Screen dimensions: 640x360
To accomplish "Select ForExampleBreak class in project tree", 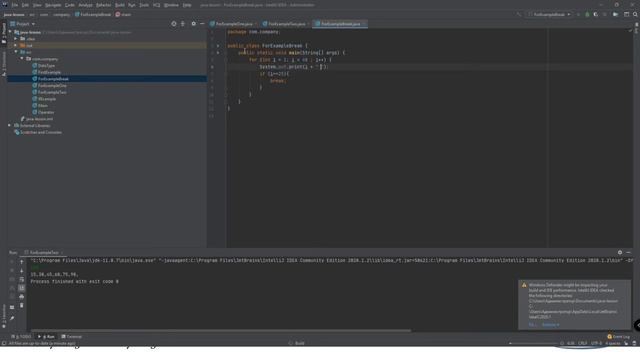I will tap(53, 79).
